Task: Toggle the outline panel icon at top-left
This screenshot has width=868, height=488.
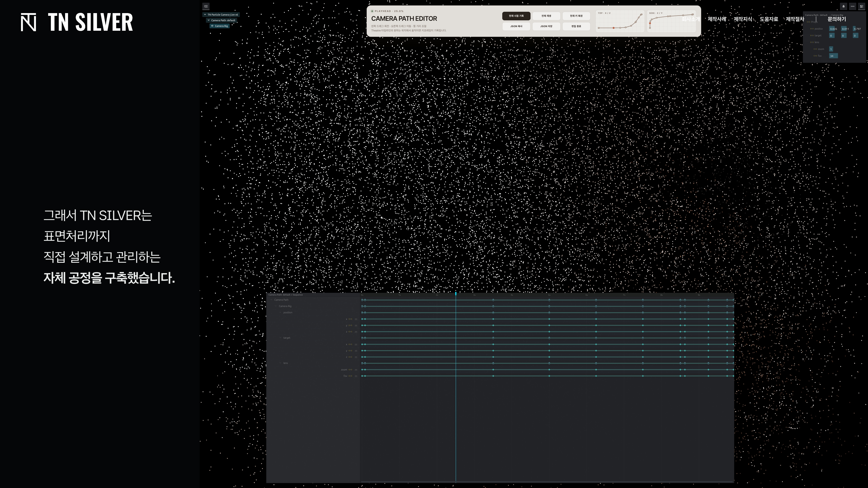Action: click(x=206, y=6)
